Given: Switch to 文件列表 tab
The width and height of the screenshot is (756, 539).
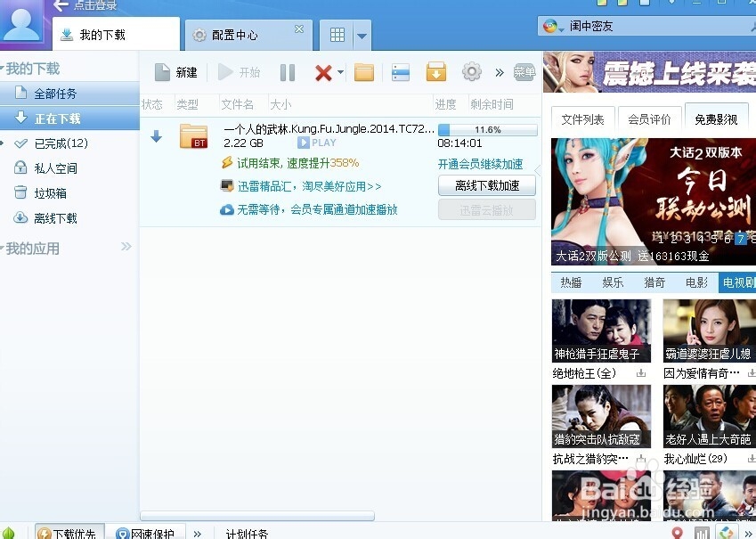Looking at the screenshot, I should (x=582, y=119).
